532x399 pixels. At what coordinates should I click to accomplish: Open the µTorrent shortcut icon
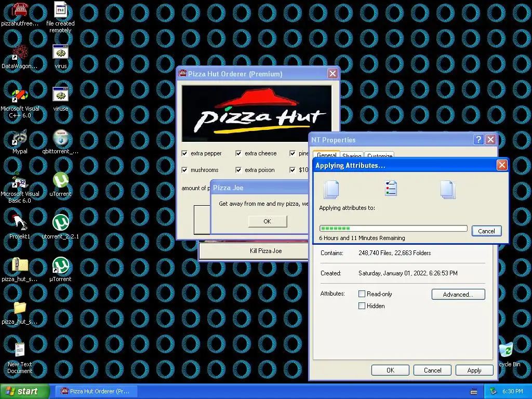[x=60, y=265]
